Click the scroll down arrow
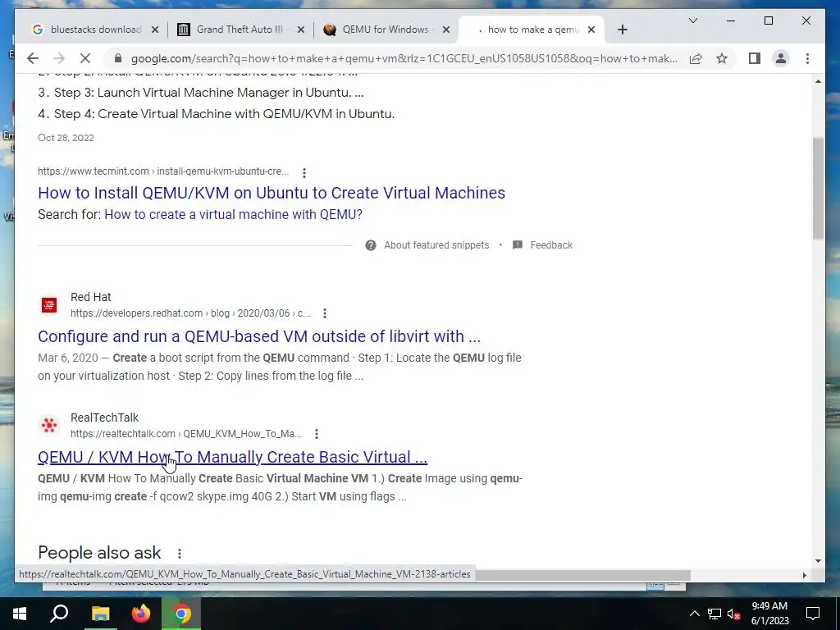The height and width of the screenshot is (630, 840). 818,561
